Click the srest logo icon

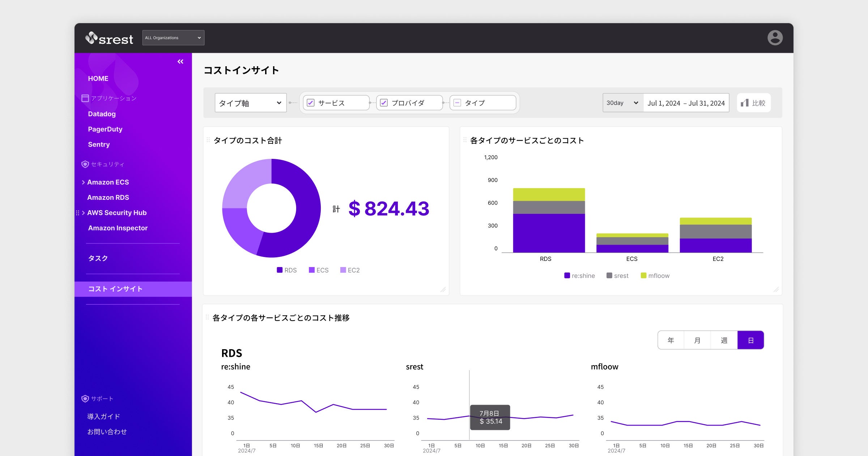point(91,37)
